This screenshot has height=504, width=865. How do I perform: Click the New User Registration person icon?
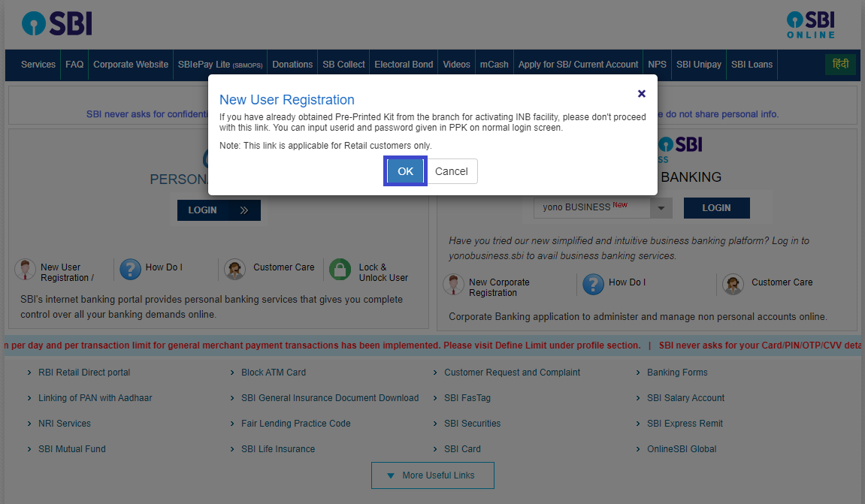click(26, 270)
